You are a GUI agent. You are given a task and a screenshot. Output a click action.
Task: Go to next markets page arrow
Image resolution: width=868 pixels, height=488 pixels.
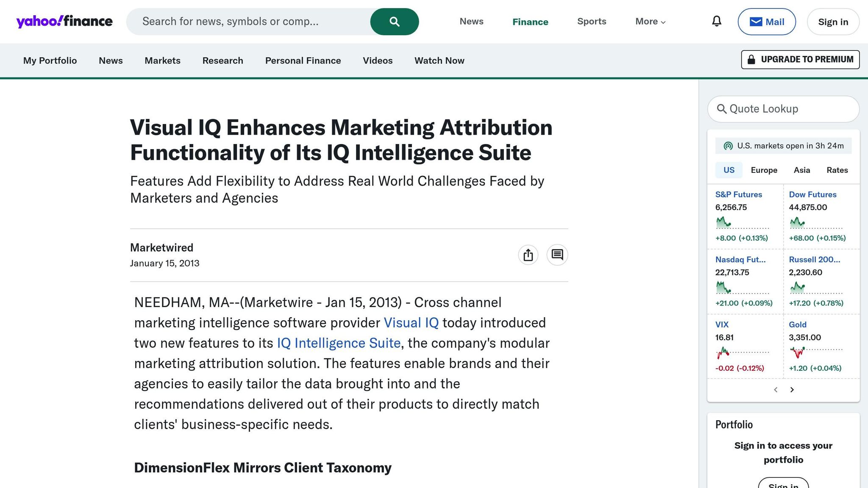click(x=792, y=390)
